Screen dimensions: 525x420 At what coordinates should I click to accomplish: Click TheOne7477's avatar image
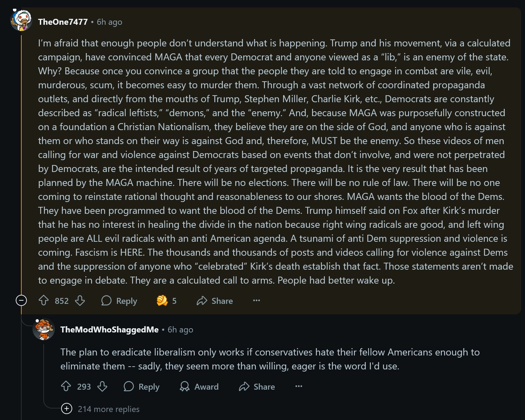click(21, 21)
